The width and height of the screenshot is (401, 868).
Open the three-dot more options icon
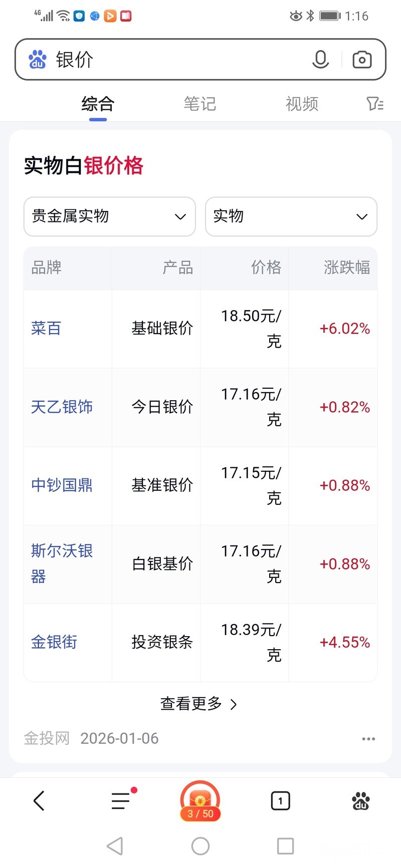368,739
